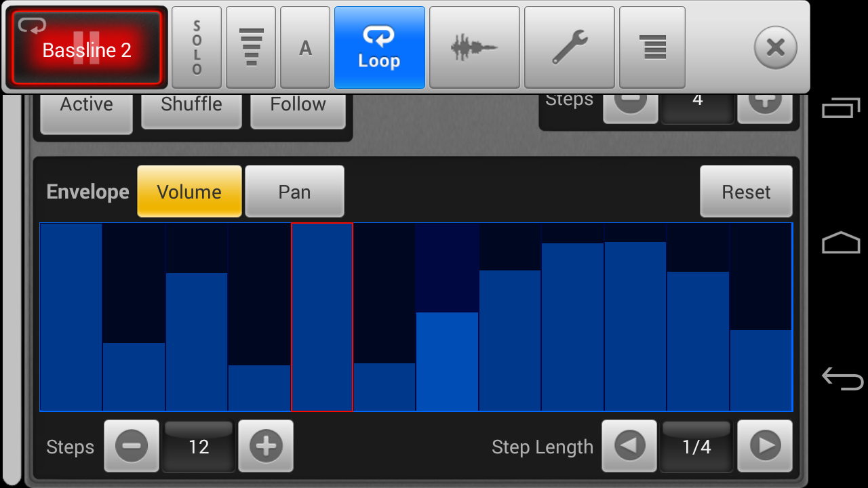
Task: Switch to the Pan envelope
Action: pyautogui.click(x=294, y=192)
